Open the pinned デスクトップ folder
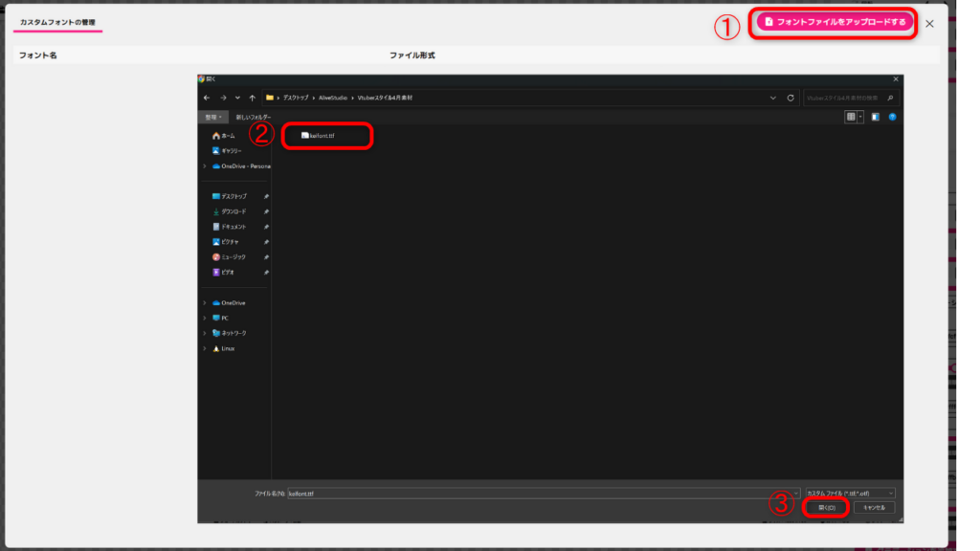This screenshot has height=551, width=980. (x=230, y=196)
